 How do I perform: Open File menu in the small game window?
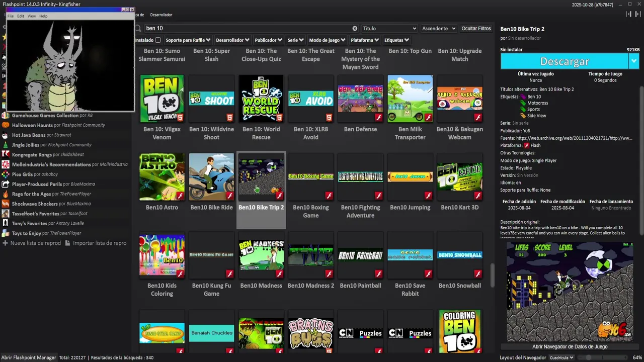10,16
